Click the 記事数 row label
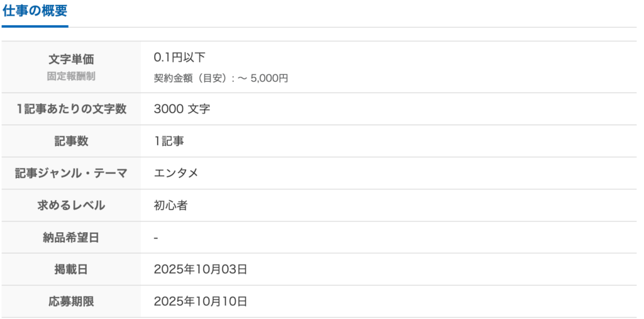644x319 pixels. pyautogui.click(x=71, y=141)
